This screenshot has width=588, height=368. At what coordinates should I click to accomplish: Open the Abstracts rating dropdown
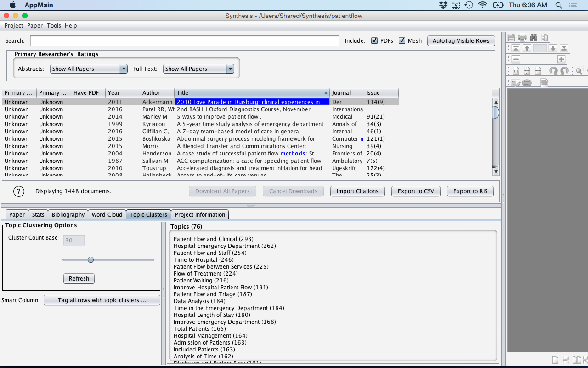tap(89, 69)
